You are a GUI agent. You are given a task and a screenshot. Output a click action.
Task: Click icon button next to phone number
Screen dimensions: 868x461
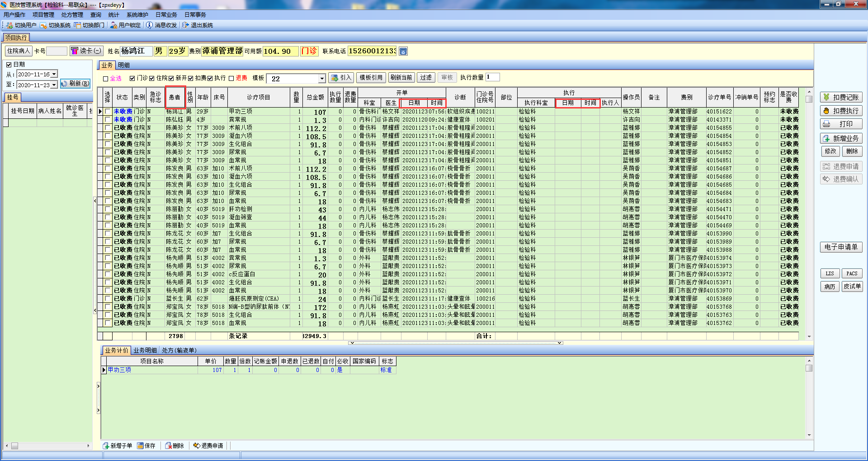click(x=403, y=51)
